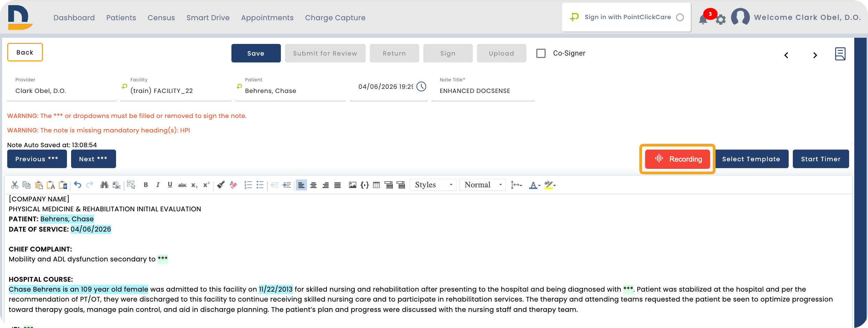The image size is (868, 328).
Task: Use the Copy Formatting paintbrush
Action: pyautogui.click(x=221, y=185)
